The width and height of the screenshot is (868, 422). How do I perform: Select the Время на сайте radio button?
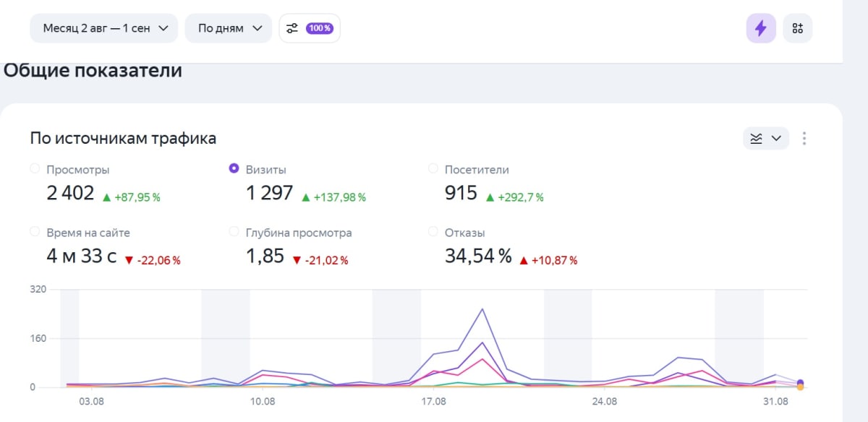(35, 232)
